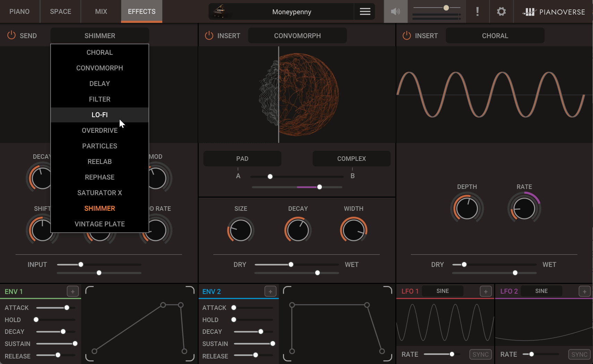Image resolution: width=593 pixels, height=364 pixels.
Task: Switch to the MIX tab
Action: click(101, 11)
